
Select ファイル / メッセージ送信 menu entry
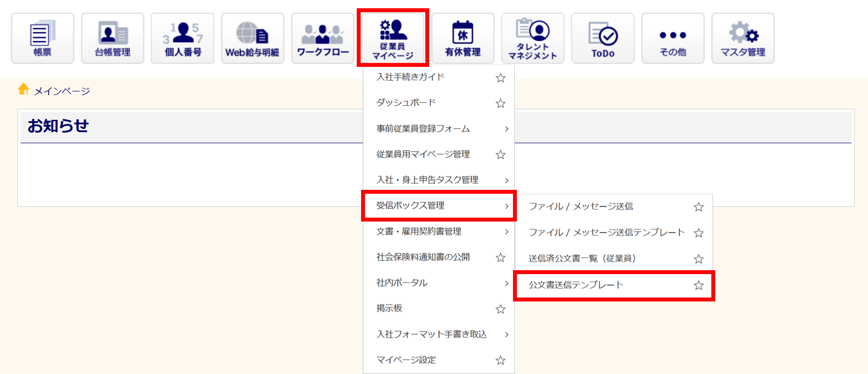click(581, 206)
